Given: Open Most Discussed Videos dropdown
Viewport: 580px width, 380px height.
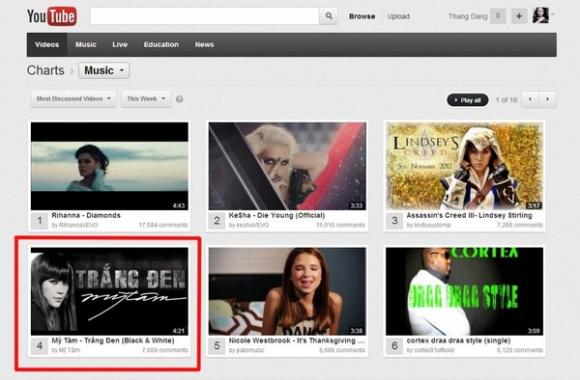Looking at the screenshot, I should pyautogui.click(x=74, y=99).
